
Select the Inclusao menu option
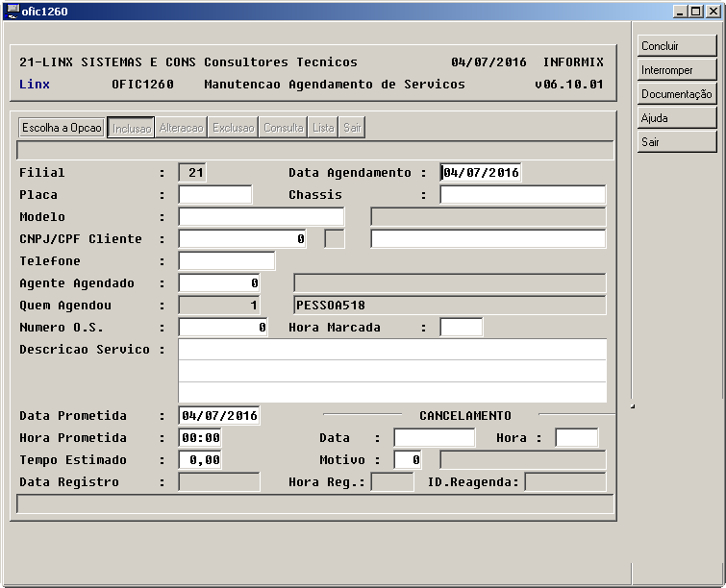131,128
